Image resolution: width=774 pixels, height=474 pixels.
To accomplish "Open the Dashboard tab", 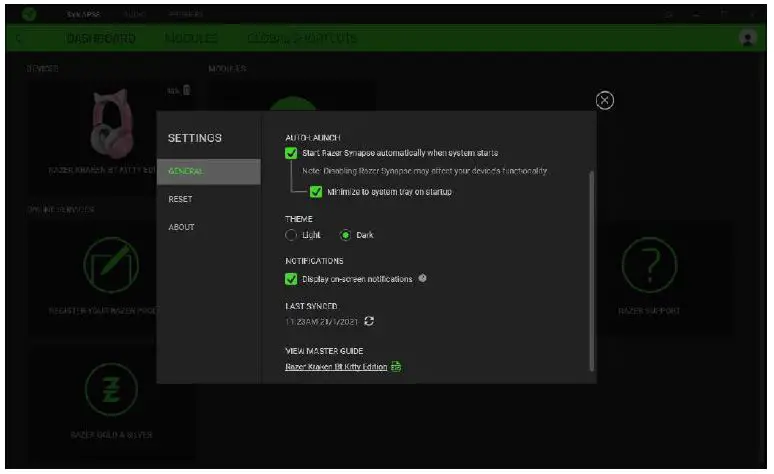I will click(x=100, y=38).
